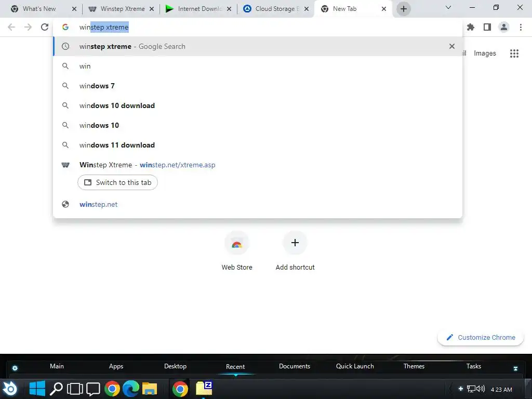Image resolution: width=532 pixels, height=399 pixels.
Task: Select Quick Launch tab on shelf
Action: point(355,366)
